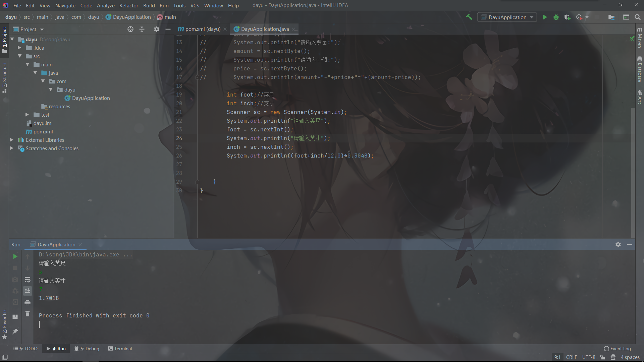Click the Build project hammer icon

click(469, 17)
